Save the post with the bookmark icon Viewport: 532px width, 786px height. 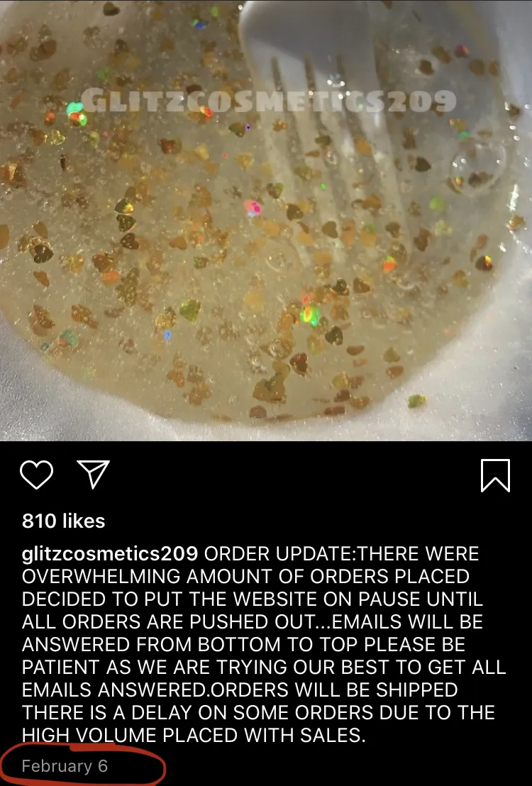[x=495, y=475]
